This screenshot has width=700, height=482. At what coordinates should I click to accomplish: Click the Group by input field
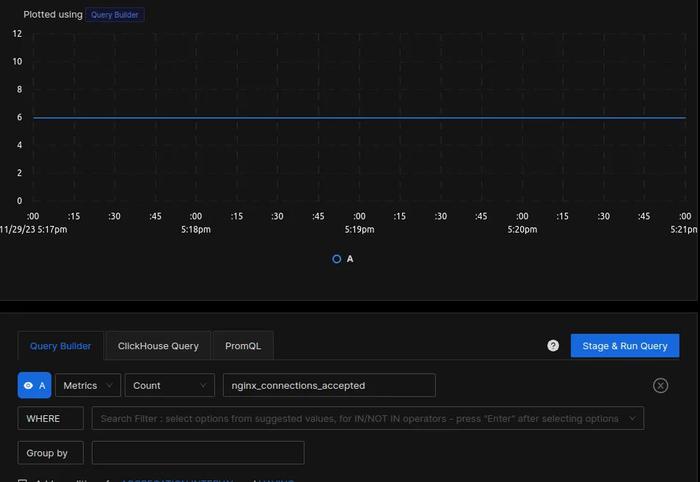pyautogui.click(x=198, y=453)
